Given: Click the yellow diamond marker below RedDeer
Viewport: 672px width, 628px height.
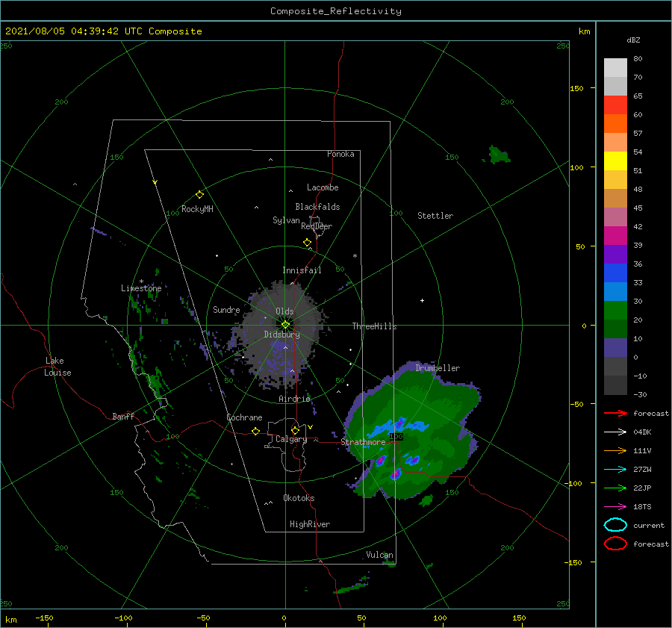Looking at the screenshot, I should click(x=308, y=243).
